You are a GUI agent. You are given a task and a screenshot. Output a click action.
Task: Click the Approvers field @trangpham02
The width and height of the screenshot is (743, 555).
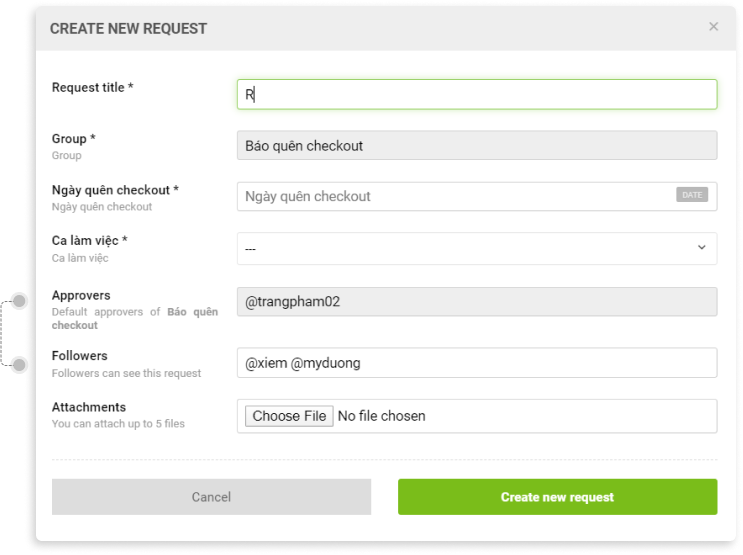[477, 302]
